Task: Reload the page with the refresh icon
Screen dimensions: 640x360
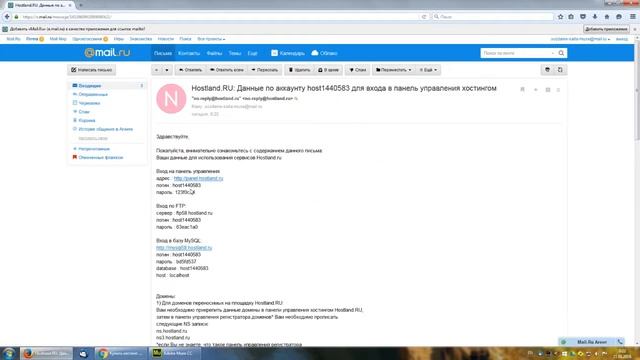Action: click(424, 17)
